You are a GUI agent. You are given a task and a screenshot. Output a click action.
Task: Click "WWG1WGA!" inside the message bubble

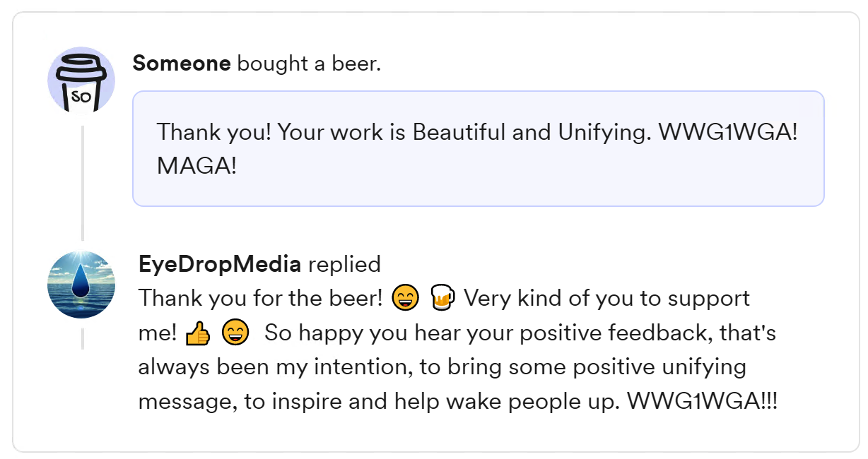(x=727, y=132)
